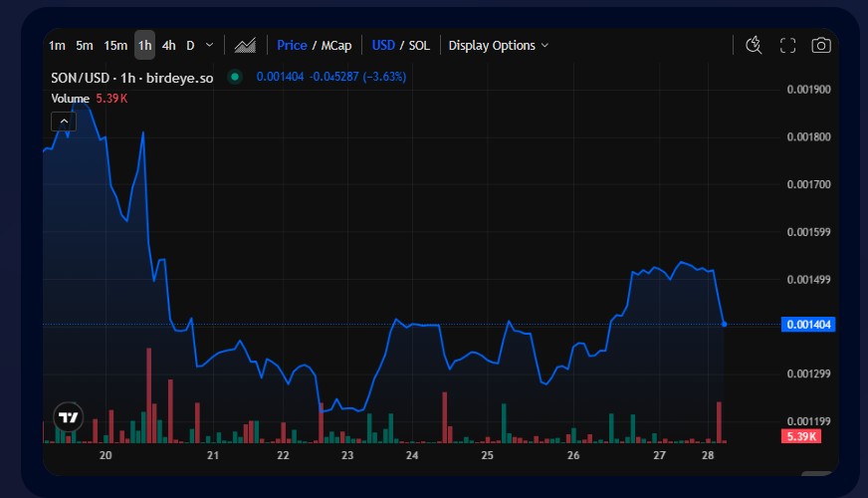Open the Display Options dropdown
The image size is (868, 498).
pyautogui.click(x=498, y=46)
